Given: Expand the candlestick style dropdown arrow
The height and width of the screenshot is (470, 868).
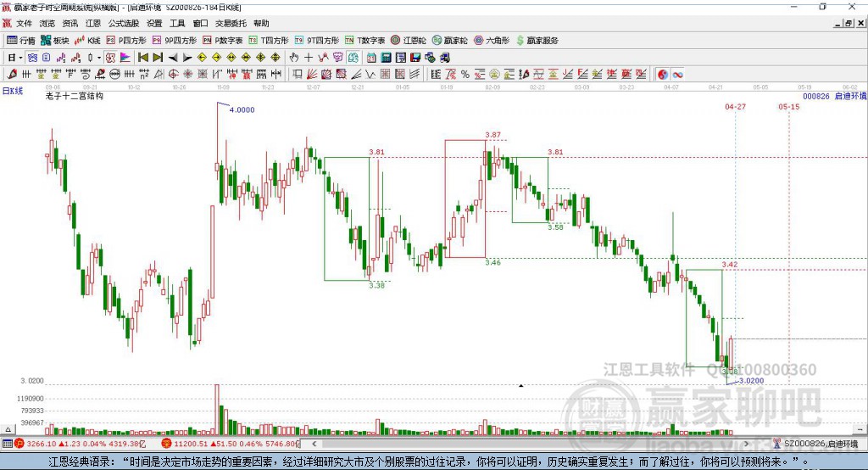Looking at the screenshot, I should coord(99,58).
